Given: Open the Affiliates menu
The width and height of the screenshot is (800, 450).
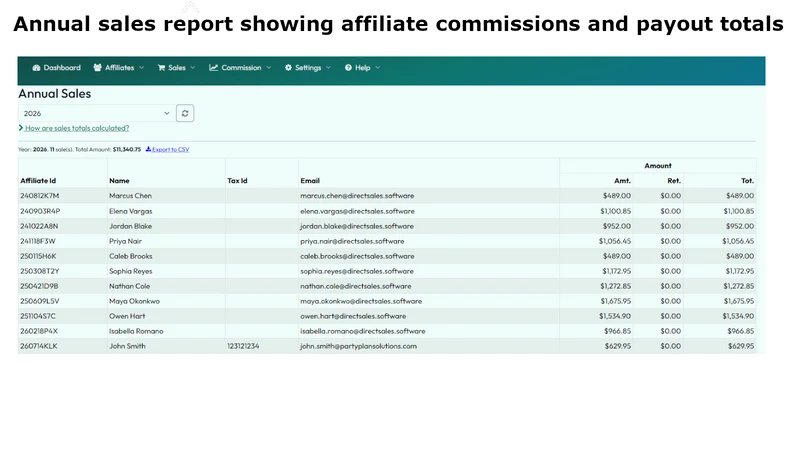Looking at the screenshot, I should (x=119, y=68).
